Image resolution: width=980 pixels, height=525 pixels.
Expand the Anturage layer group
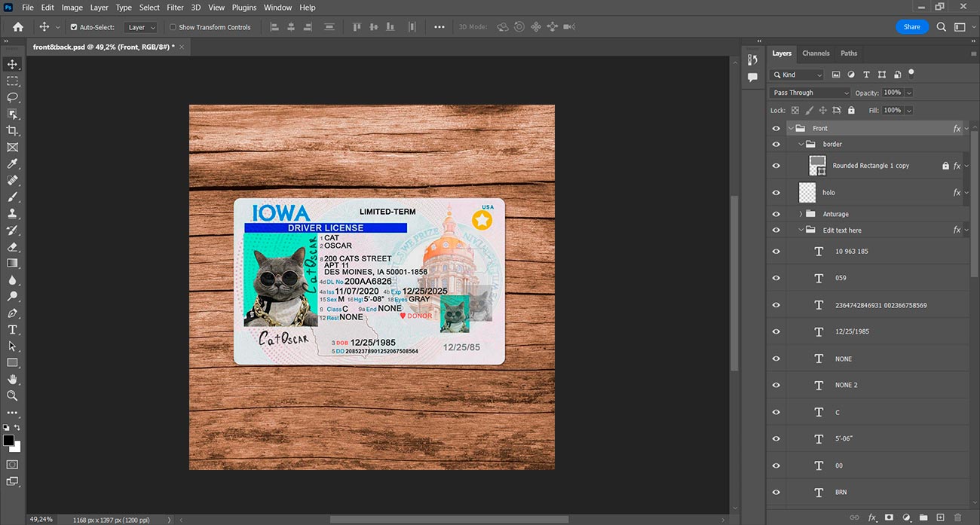pos(801,214)
